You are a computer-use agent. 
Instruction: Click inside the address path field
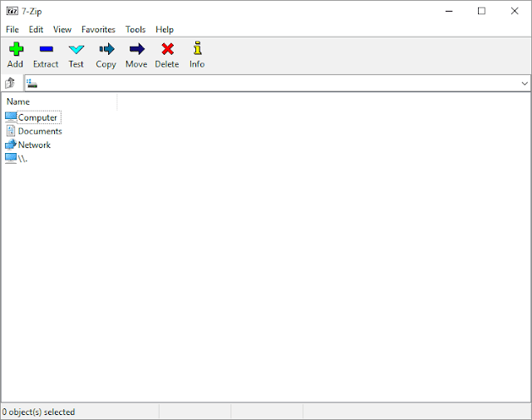tap(277, 83)
